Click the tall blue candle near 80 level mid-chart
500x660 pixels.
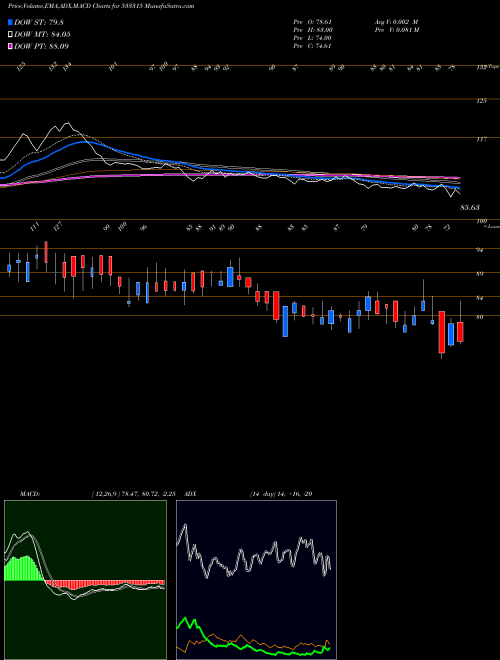coord(285,321)
